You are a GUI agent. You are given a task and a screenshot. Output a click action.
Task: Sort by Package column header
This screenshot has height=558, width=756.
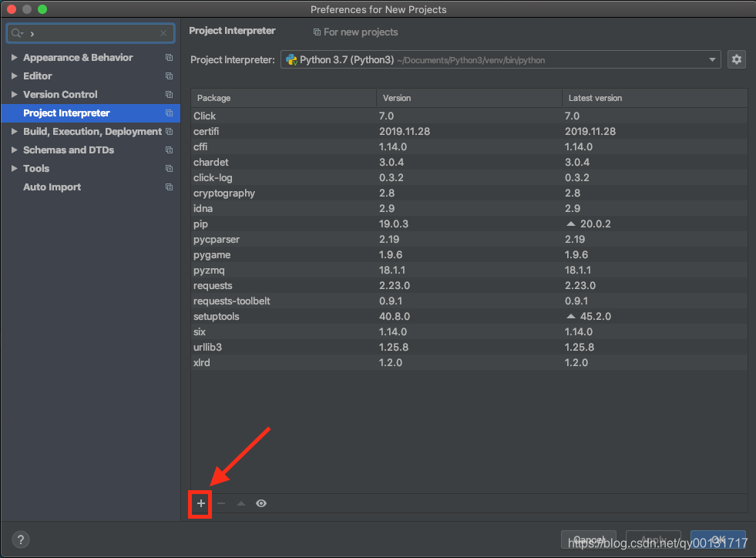click(x=284, y=98)
